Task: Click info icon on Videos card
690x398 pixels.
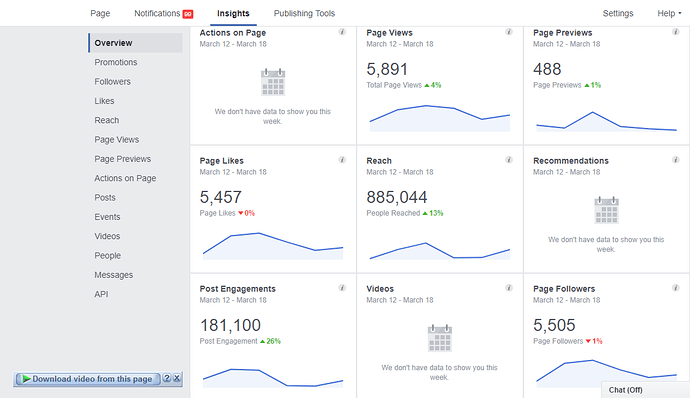Action: [x=509, y=288]
